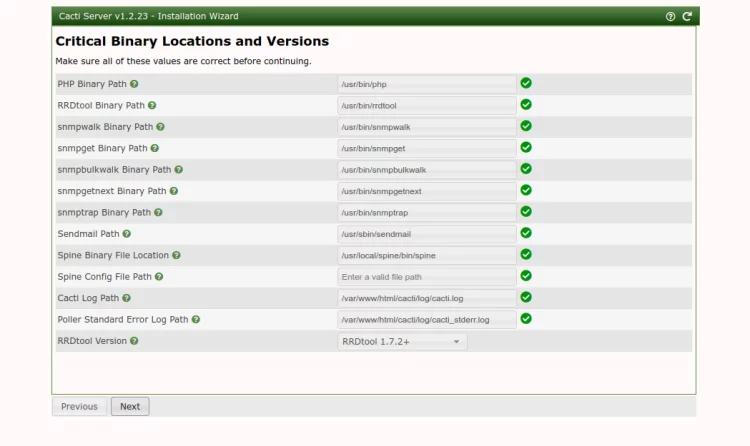Screen dimensions: 750x446
Task: Open the RRDtool Version dropdown
Action: tap(402, 342)
